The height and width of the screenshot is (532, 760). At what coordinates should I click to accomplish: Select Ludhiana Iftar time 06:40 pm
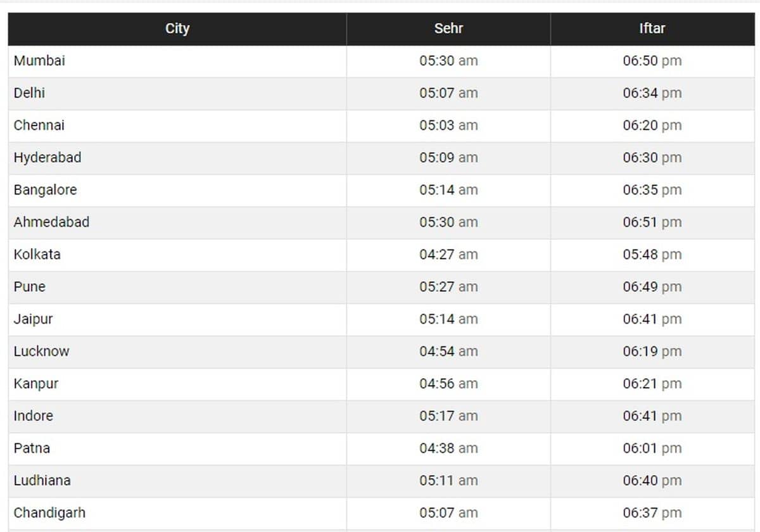pos(652,481)
